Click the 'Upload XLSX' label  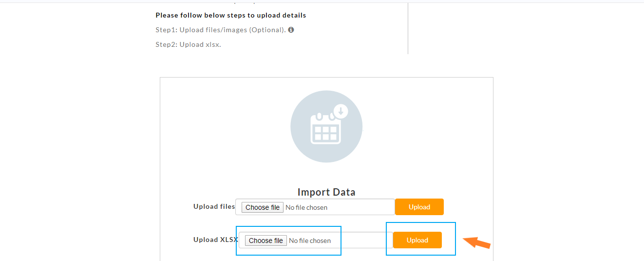click(x=216, y=240)
